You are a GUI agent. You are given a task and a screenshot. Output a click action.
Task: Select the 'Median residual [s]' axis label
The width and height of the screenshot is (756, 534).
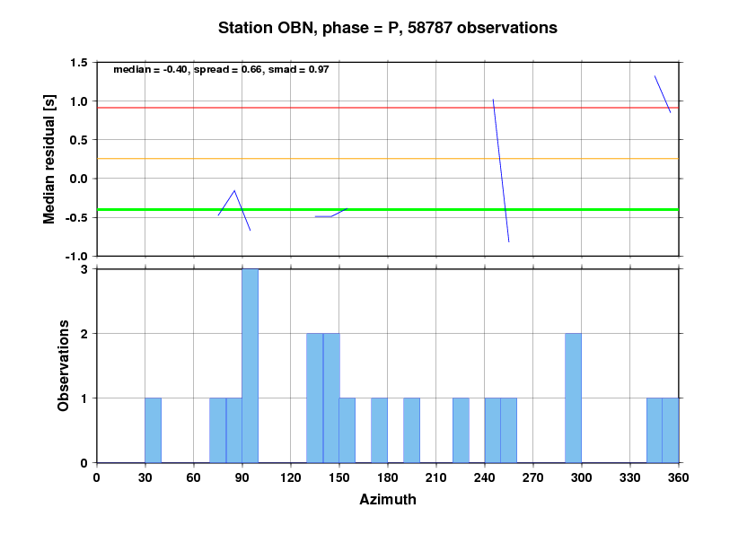[x=49, y=159]
